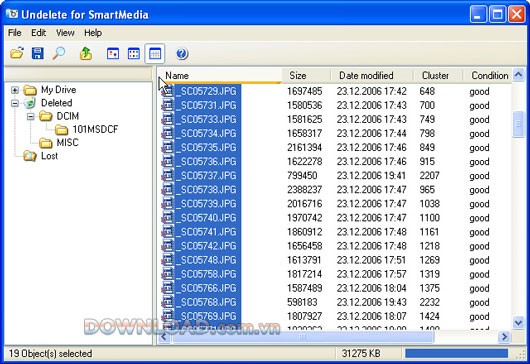
Task: Switch to large icons view
Action: pyautogui.click(x=113, y=53)
